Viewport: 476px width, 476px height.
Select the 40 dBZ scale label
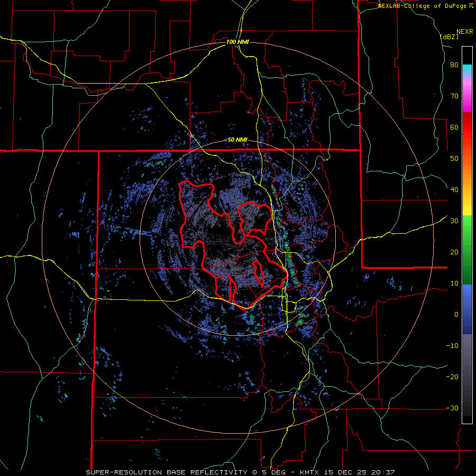coord(454,190)
